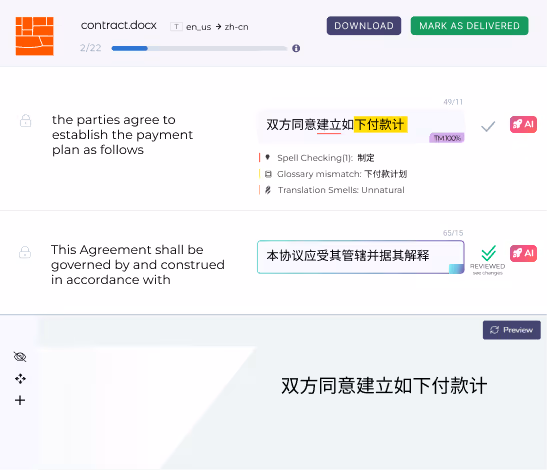
Task: Edit the translation field '双方同意建立如下付款计'
Action: click(x=361, y=126)
